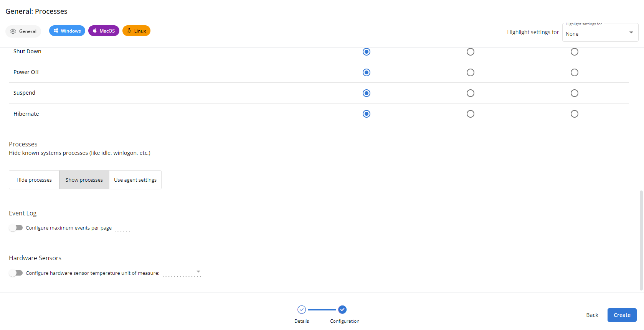Click the Highlight settings dropdown arrow
Screen dimensions: 644x330
click(631, 32)
